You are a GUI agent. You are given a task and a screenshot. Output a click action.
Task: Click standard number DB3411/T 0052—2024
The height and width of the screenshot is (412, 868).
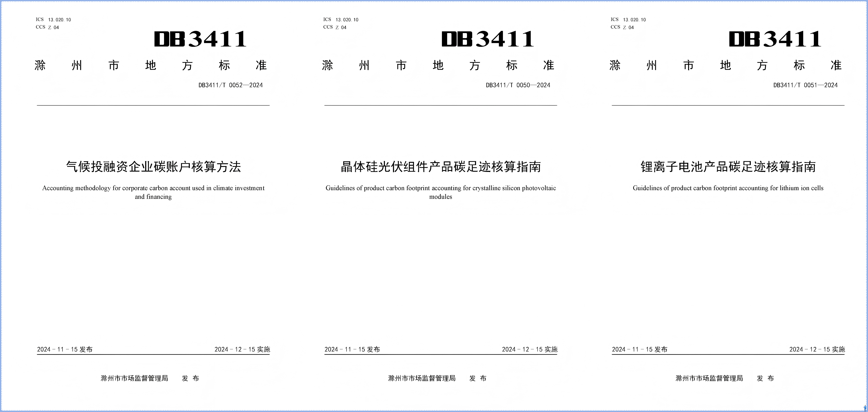tap(230, 85)
